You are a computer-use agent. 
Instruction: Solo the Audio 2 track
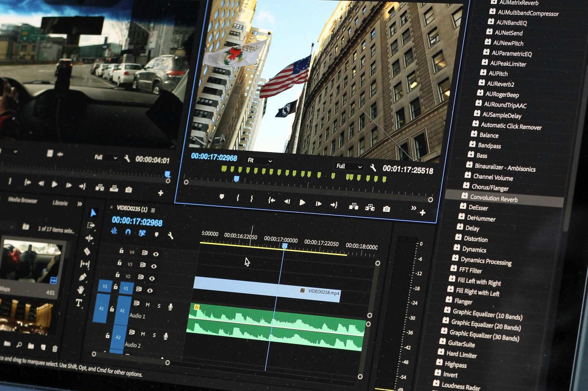(154, 335)
